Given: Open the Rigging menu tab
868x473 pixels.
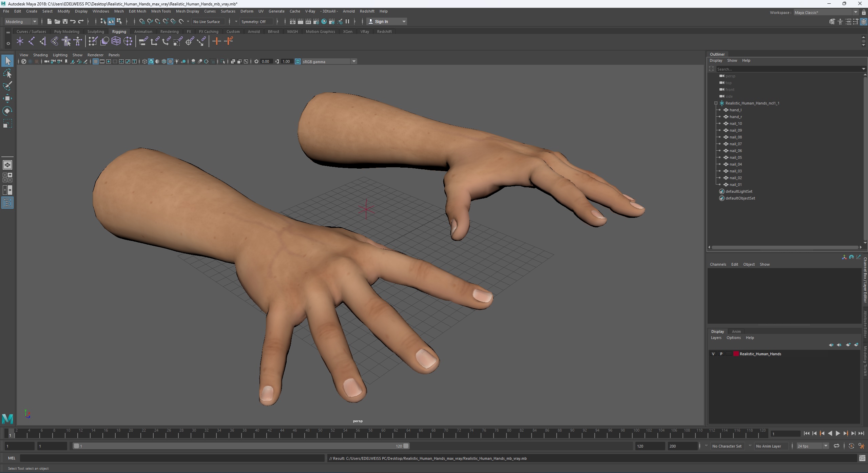Looking at the screenshot, I should [x=118, y=31].
